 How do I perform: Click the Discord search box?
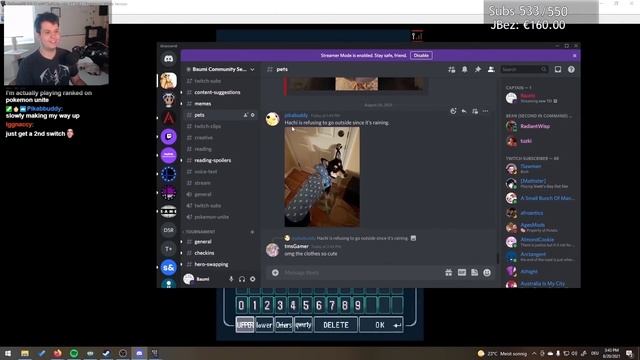(524, 69)
